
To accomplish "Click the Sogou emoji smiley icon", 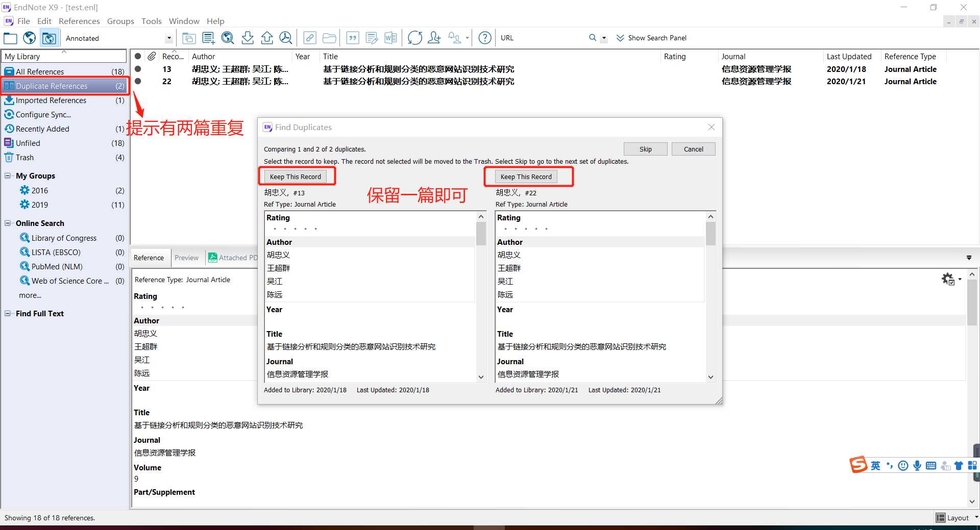I will click(903, 466).
